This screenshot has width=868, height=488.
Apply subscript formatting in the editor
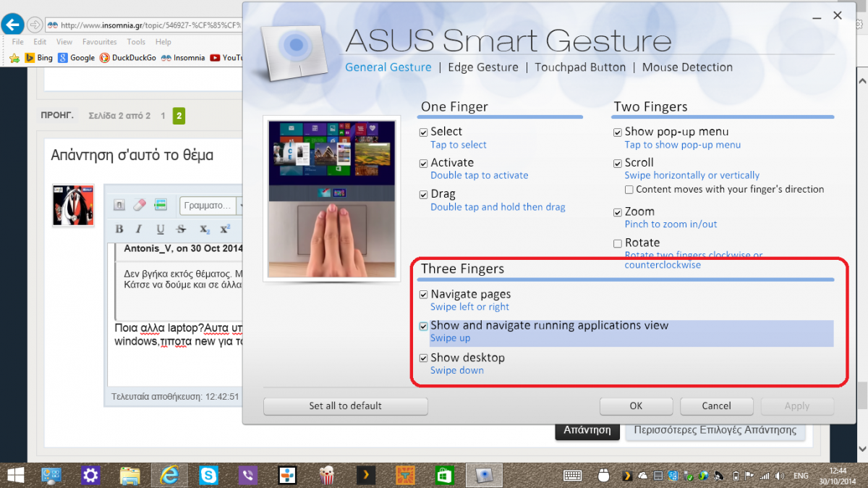tap(205, 229)
